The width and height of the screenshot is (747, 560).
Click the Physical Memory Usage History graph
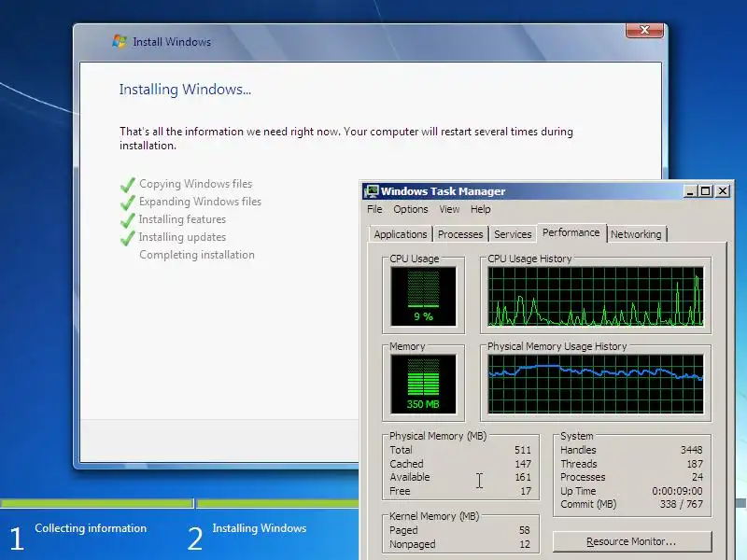click(596, 384)
